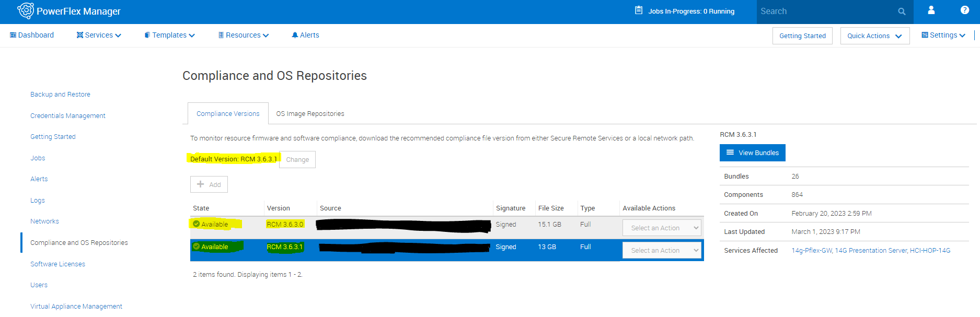Open Getting Started in the sidebar
This screenshot has width=980, height=317.
click(x=53, y=137)
